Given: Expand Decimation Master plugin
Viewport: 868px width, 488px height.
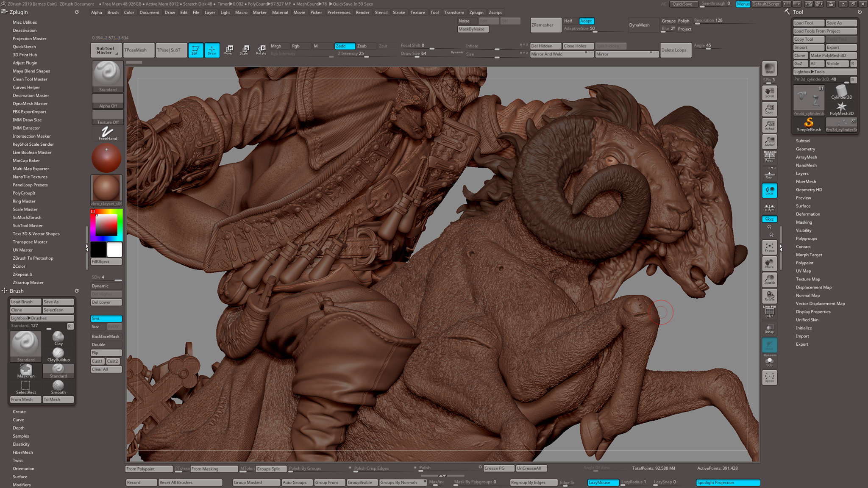Looking at the screenshot, I should (x=31, y=95).
